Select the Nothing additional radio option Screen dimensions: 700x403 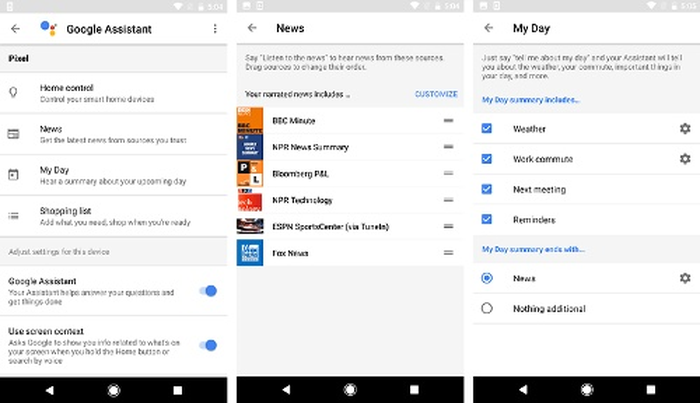coord(487,309)
